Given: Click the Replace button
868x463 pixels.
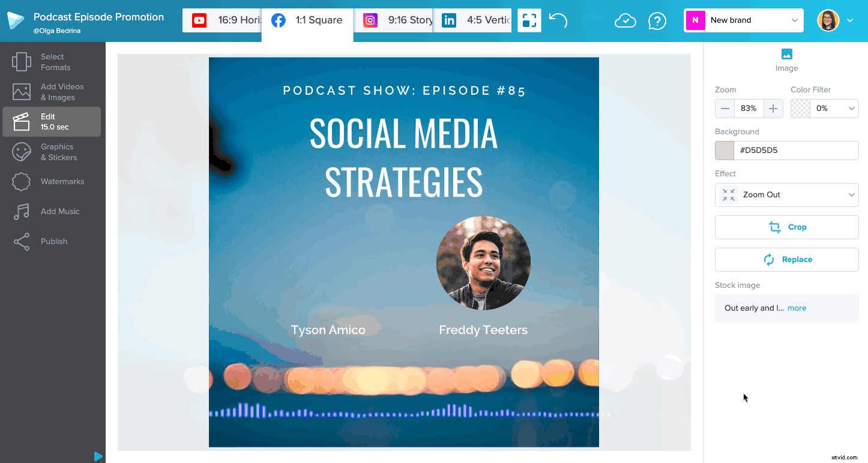Looking at the screenshot, I should [786, 259].
